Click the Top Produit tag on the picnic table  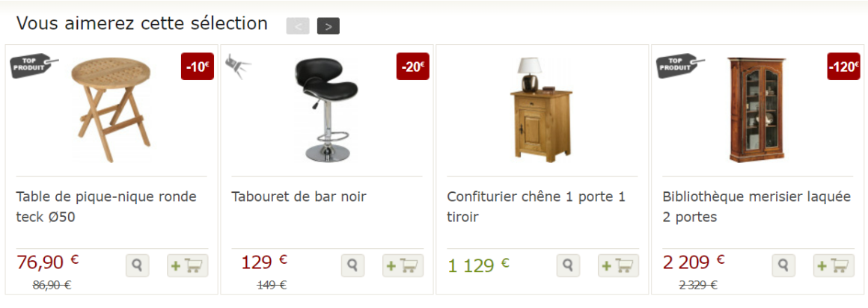34,65
